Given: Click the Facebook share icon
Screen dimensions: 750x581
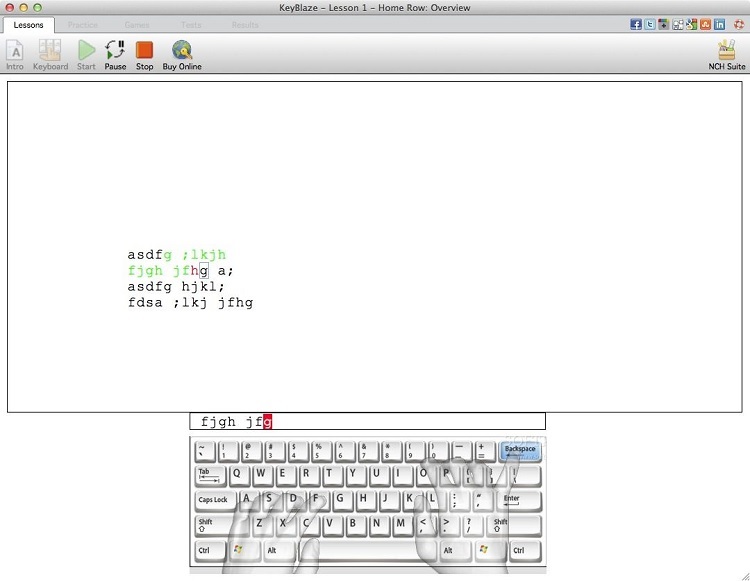Looking at the screenshot, I should [x=636, y=24].
